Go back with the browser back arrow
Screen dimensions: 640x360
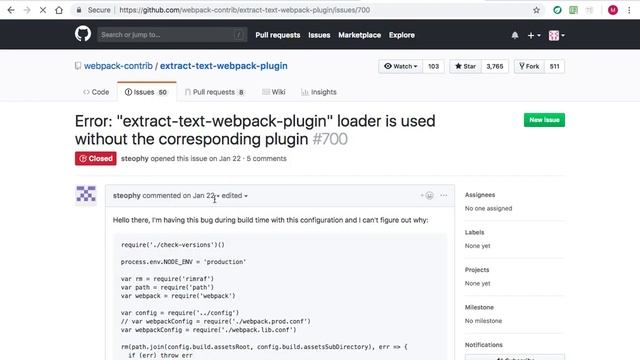[11, 10]
